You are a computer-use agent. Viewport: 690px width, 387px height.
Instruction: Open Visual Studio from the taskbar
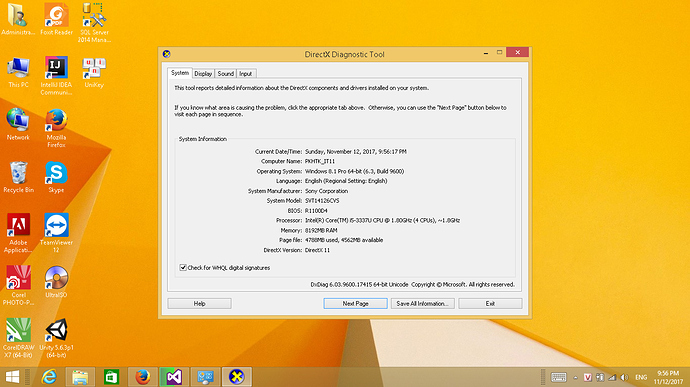[174, 377]
